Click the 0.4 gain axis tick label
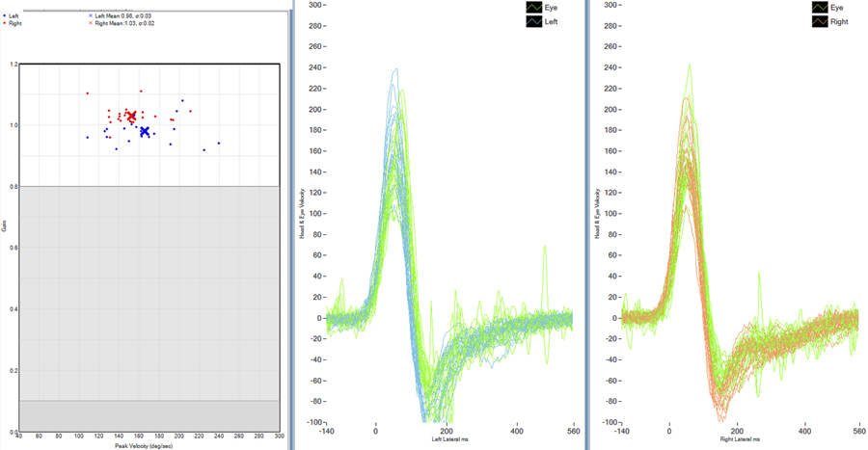Viewport: 868px width, 450px height. (x=14, y=309)
